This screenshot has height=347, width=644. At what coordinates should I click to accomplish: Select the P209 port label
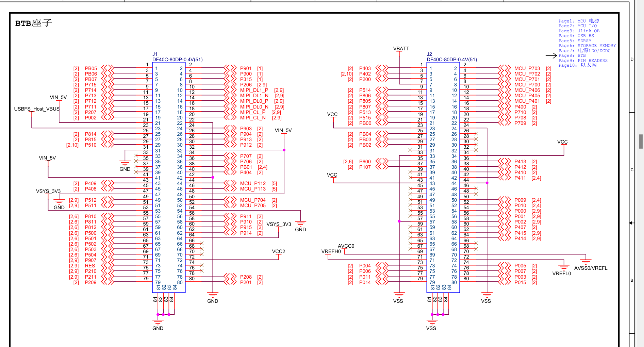pos(91,282)
